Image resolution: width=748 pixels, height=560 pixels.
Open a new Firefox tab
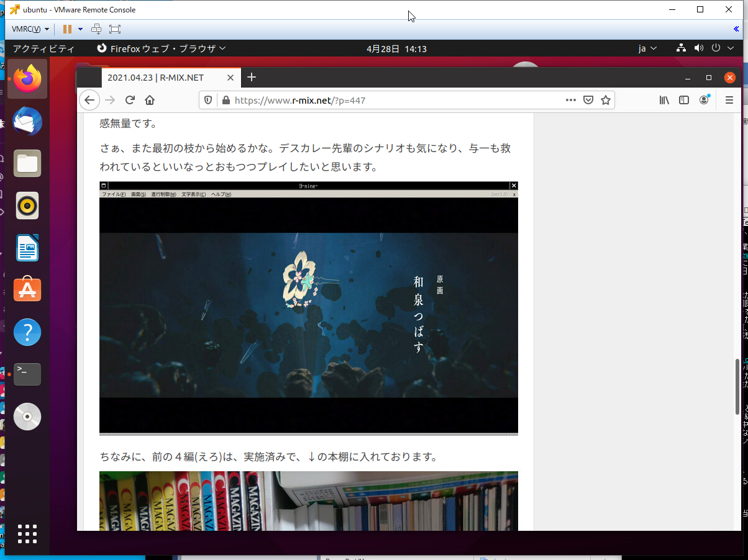pyautogui.click(x=251, y=78)
